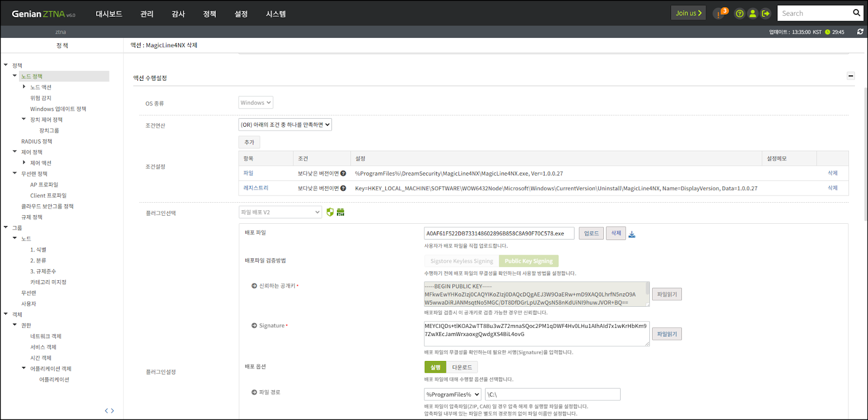Open the 대시보드 menu
The width and height of the screenshot is (868, 420).
click(x=108, y=14)
